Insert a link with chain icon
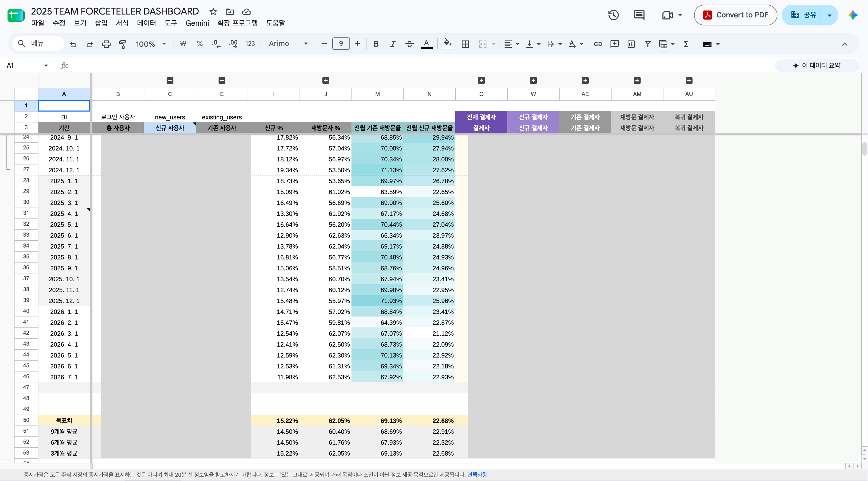The image size is (868, 481). point(598,44)
